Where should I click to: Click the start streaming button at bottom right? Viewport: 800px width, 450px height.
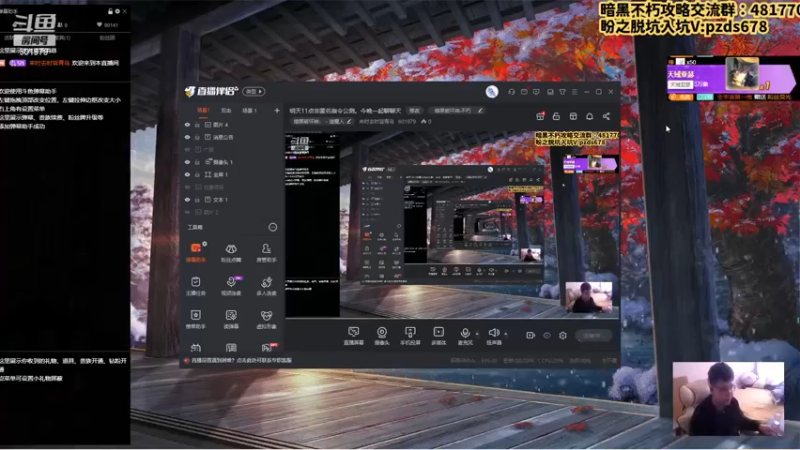(x=593, y=335)
